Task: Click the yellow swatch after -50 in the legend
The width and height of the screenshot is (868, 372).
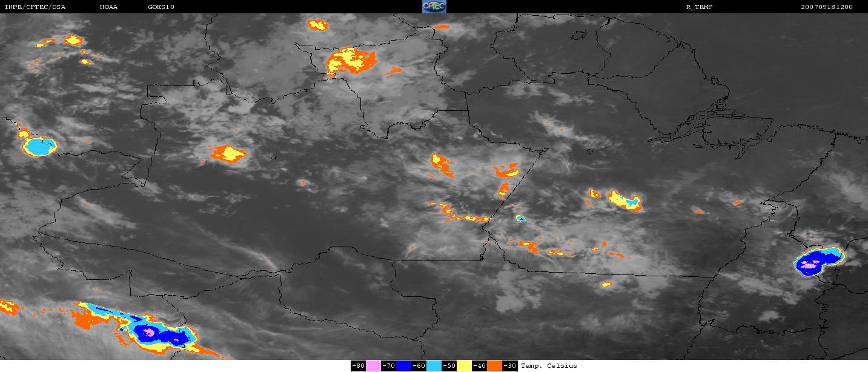Action: 464,366
